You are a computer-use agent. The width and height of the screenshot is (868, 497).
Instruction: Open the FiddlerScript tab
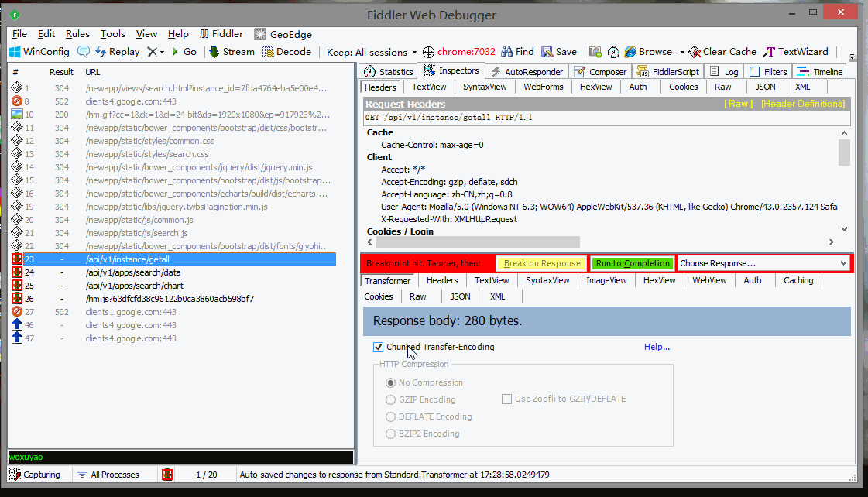[669, 72]
